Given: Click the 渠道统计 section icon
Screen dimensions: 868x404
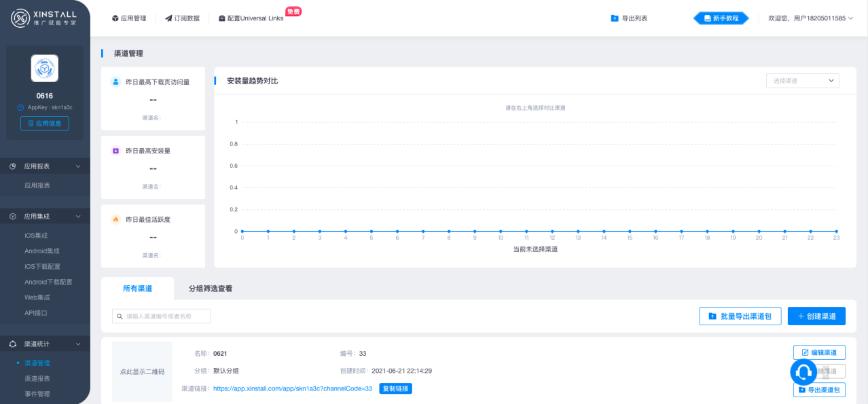Looking at the screenshot, I should click(13, 344).
